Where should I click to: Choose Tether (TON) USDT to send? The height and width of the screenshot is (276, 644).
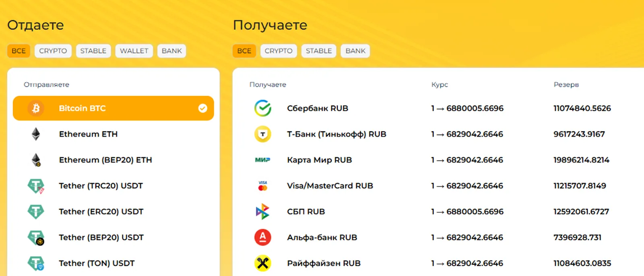click(x=114, y=263)
